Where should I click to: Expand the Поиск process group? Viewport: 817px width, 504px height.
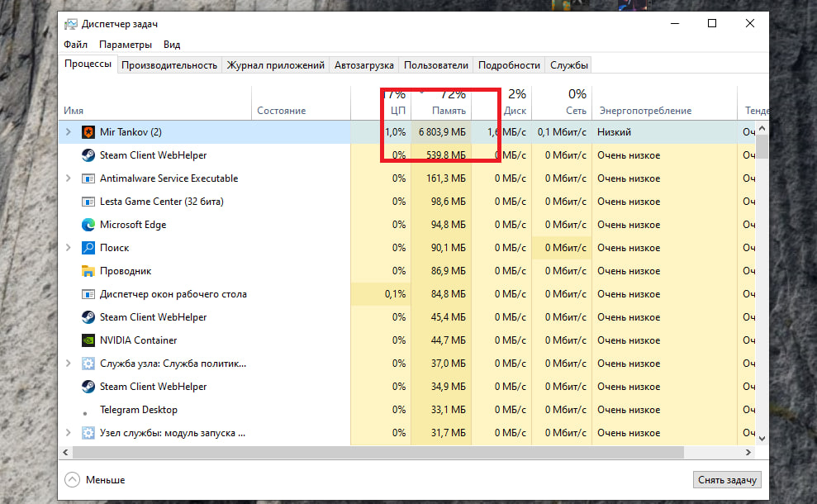click(69, 248)
